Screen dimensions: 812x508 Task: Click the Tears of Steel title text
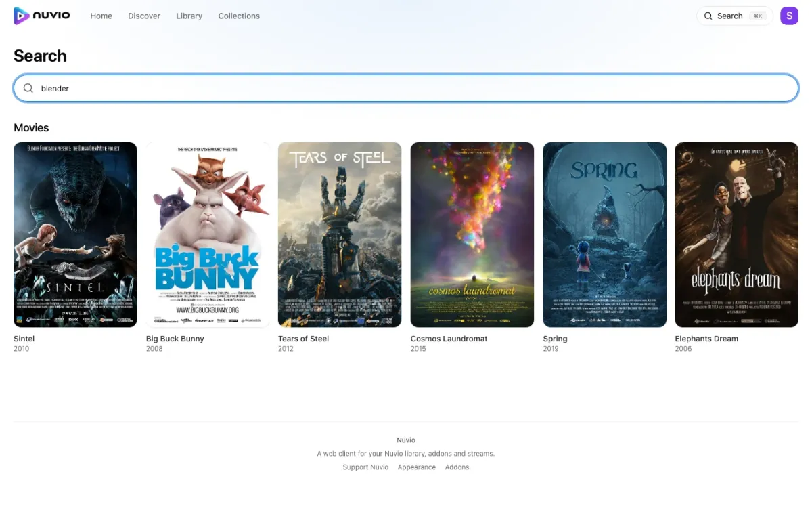pyautogui.click(x=303, y=339)
